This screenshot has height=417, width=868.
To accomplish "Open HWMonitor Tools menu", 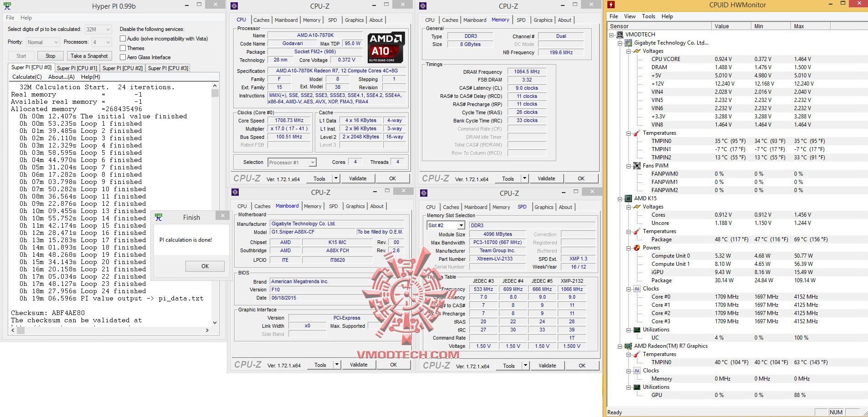I will coord(648,16).
